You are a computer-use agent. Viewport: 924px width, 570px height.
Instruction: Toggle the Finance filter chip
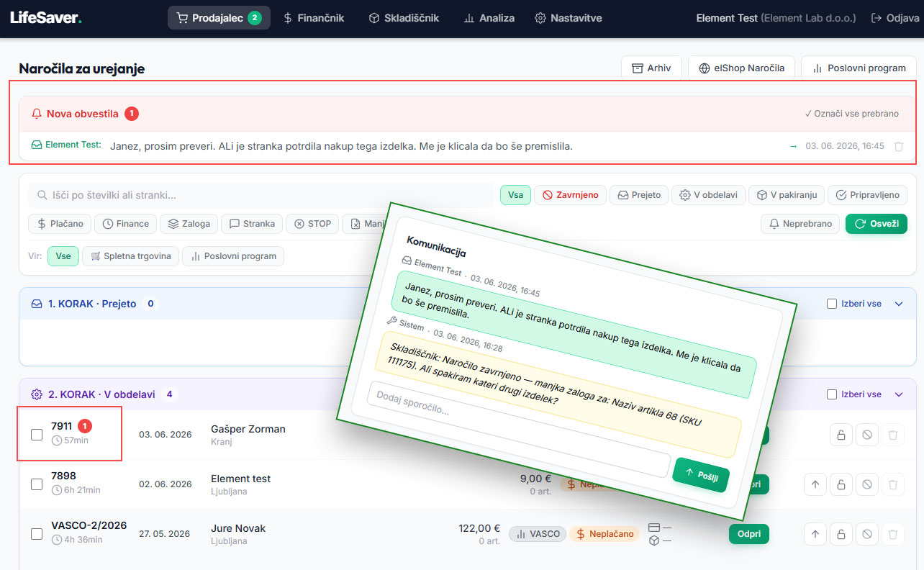click(126, 224)
